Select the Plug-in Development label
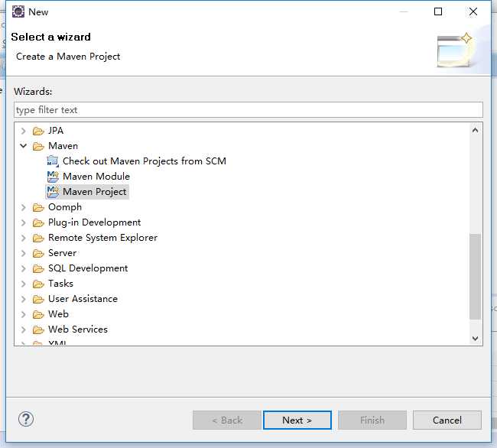Image resolution: width=497 pixels, height=448 pixels. click(95, 222)
